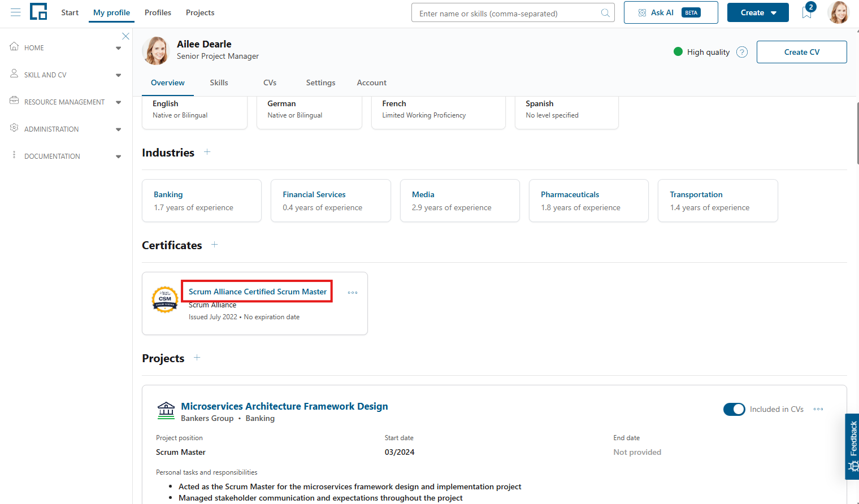Expand the SKILL AND CV section
The width and height of the screenshot is (859, 504).
pos(119,75)
